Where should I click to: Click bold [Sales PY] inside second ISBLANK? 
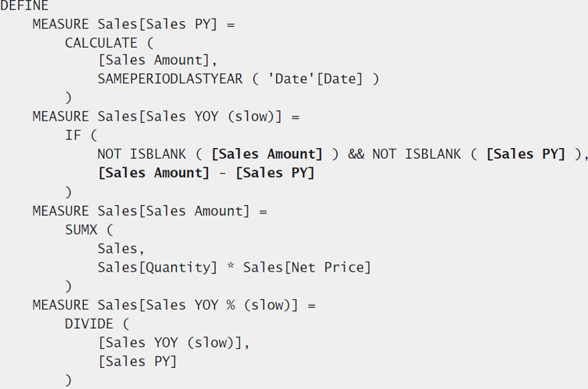(525, 154)
